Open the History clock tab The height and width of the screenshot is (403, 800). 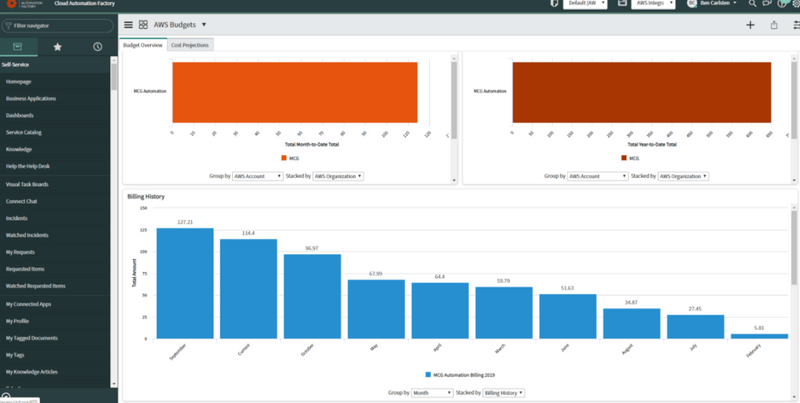(x=97, y=47)
